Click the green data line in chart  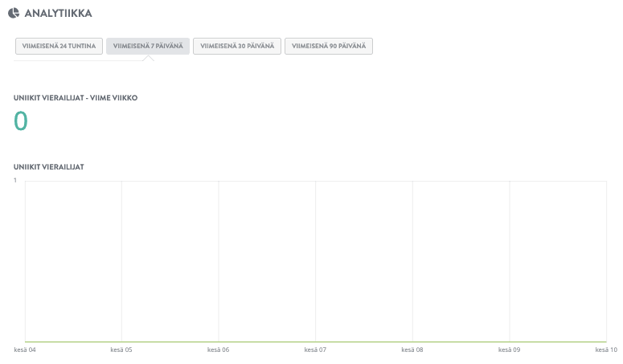click(316, 342)
